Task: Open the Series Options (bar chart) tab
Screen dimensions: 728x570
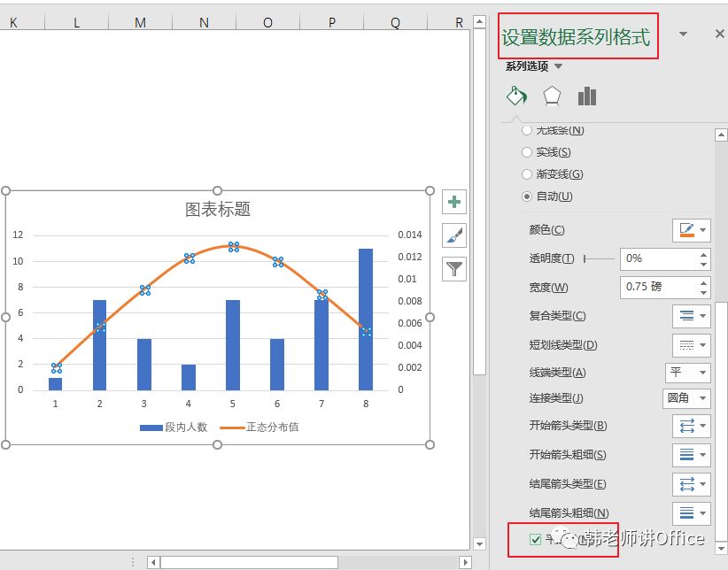Action: (587, 96)
